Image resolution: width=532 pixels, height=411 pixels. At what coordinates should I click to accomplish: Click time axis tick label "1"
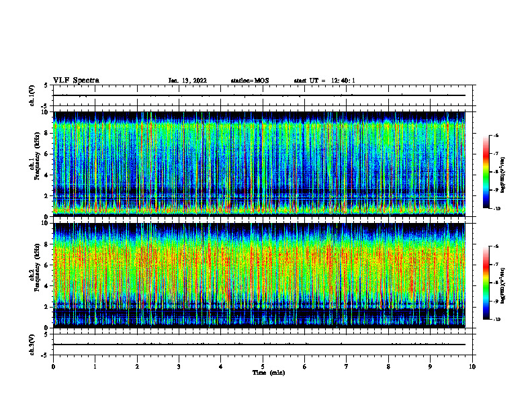coord(95,367)
